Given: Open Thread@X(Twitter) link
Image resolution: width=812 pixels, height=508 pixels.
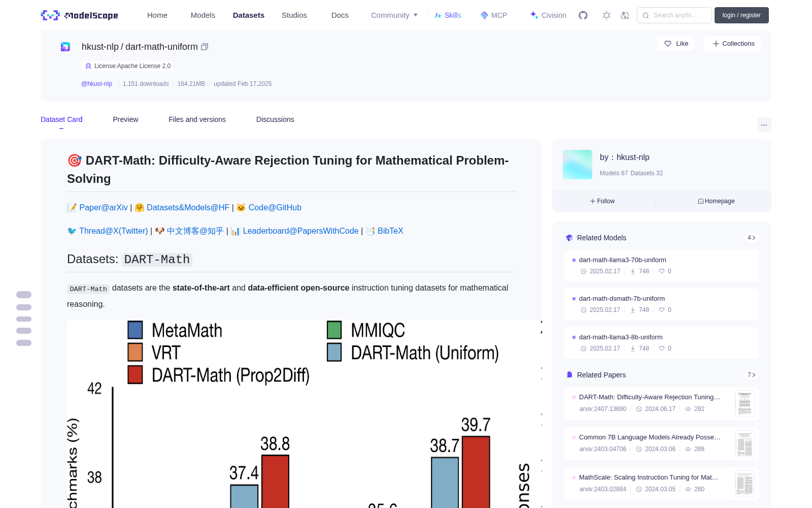Looking at the screenshot, I should point(114,231).
